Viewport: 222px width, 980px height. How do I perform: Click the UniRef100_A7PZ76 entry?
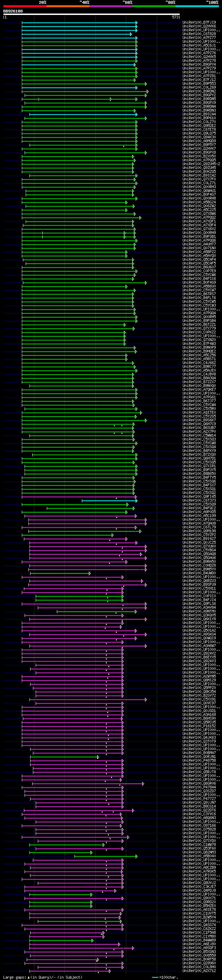click(x=199, y=53)
